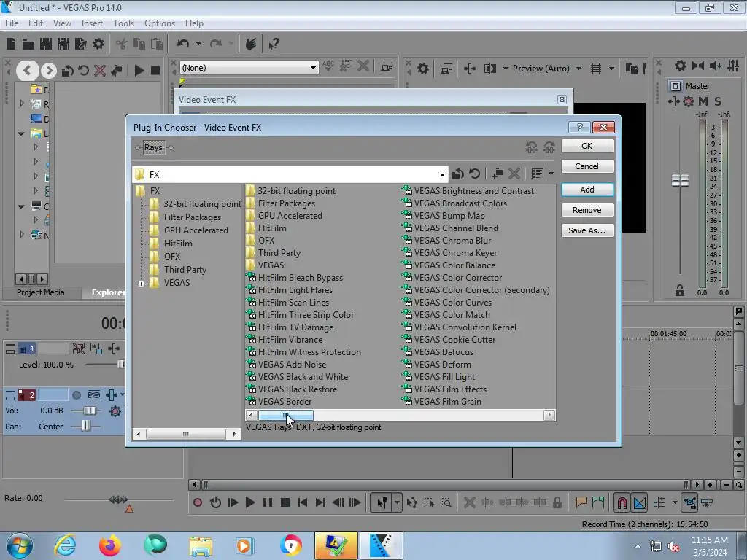
Task: Open the FX folder path dropdown
Action: tap(442, 175)
